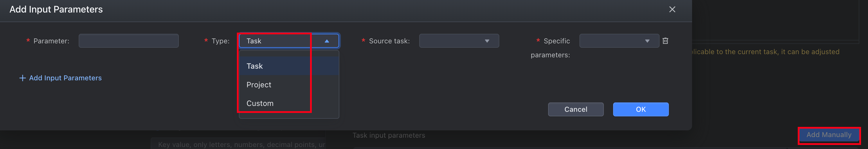
Task: Click the Specific parameters dropdown arrow
Action: pos(647,41)
